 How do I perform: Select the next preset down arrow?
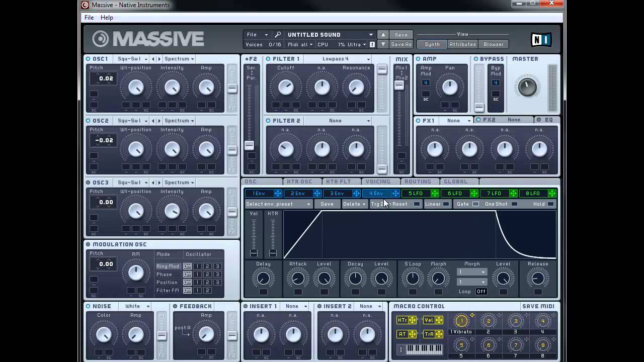tap(383, 44)
